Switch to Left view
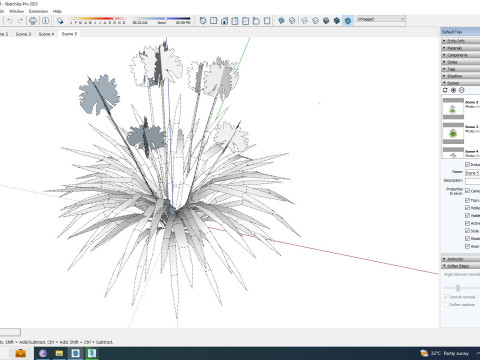The height and width of the screenshot is (360, 480). pos(256,21)
